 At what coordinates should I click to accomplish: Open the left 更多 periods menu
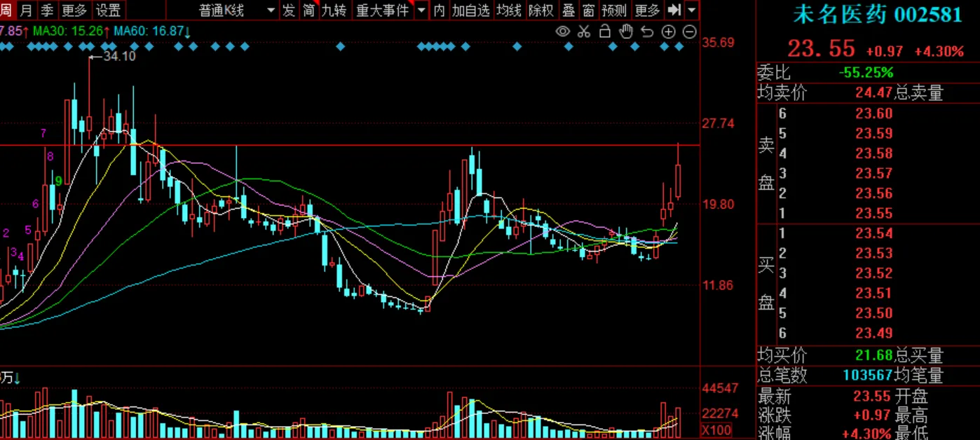pyautogui.click(x=74, y=11)
